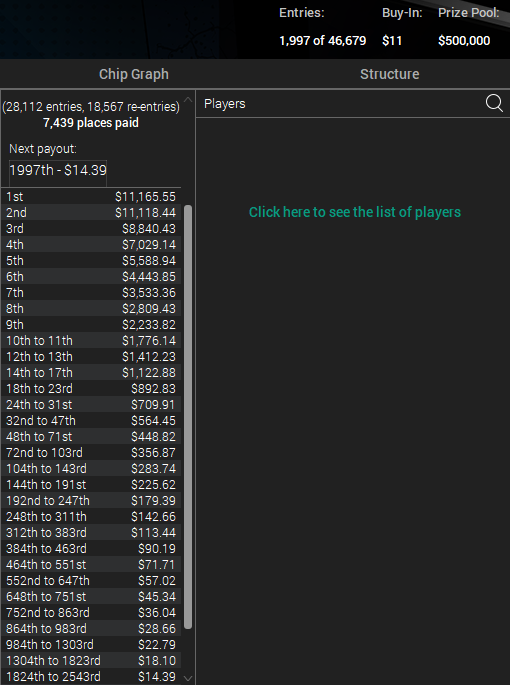Select the 2nd place $11,118.44 row
The image size is (510, 685).
[91, 213]
